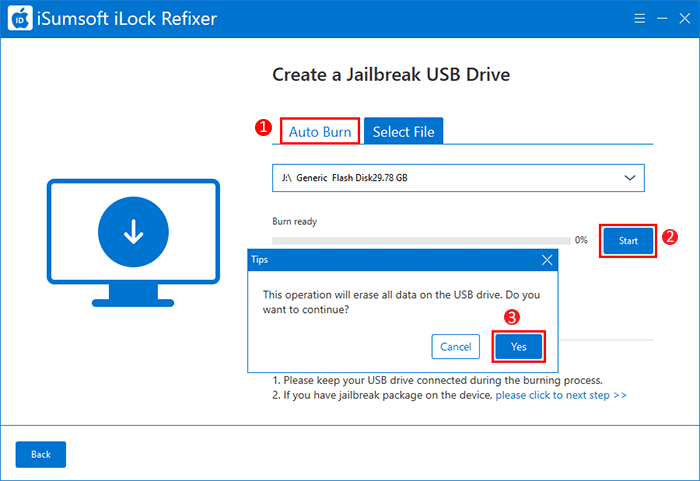Confirm erase by clicking Yes
Image resolution: width=700 pixels, height=481 pixels.
coord(519,347)
